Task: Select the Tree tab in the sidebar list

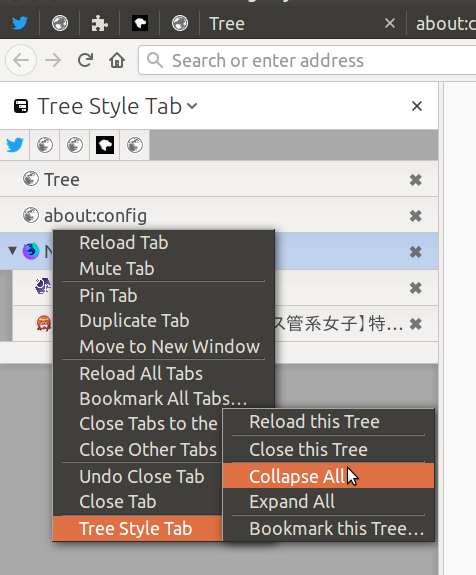Action: coord(219,179)
